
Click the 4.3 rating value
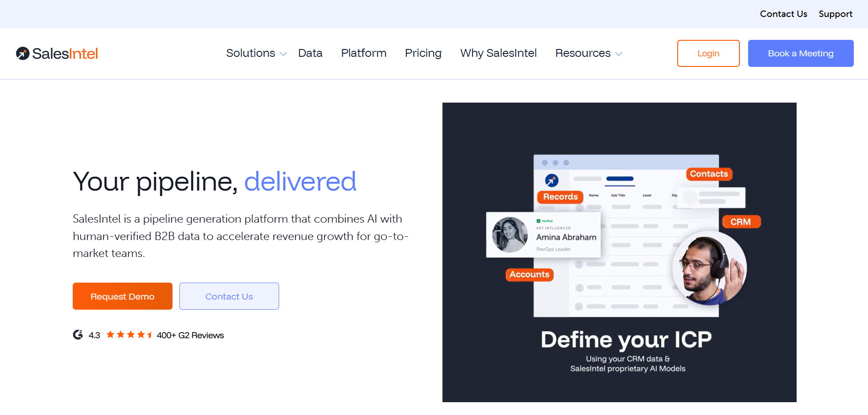(94, 335)
